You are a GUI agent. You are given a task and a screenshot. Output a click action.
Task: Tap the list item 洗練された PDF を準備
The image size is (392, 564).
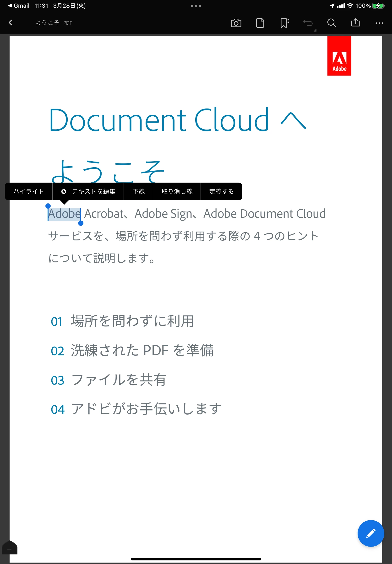point(142,350)
